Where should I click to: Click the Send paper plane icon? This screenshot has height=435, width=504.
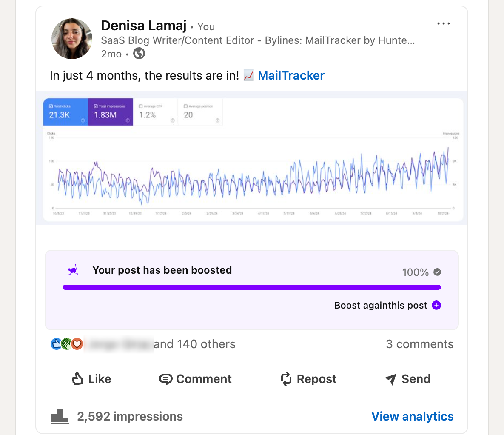coord(390,379)
